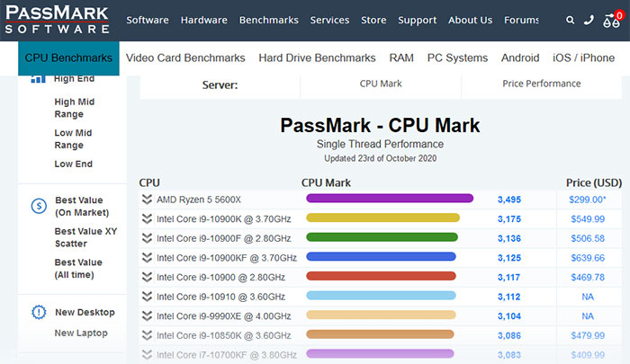Expand the Intel Core i9-9990XE row

147,315
